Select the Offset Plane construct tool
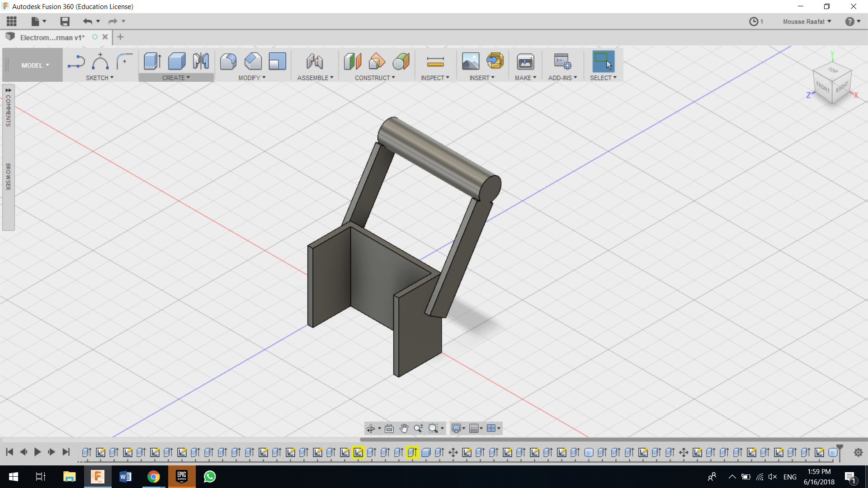 tap(353, 61)
